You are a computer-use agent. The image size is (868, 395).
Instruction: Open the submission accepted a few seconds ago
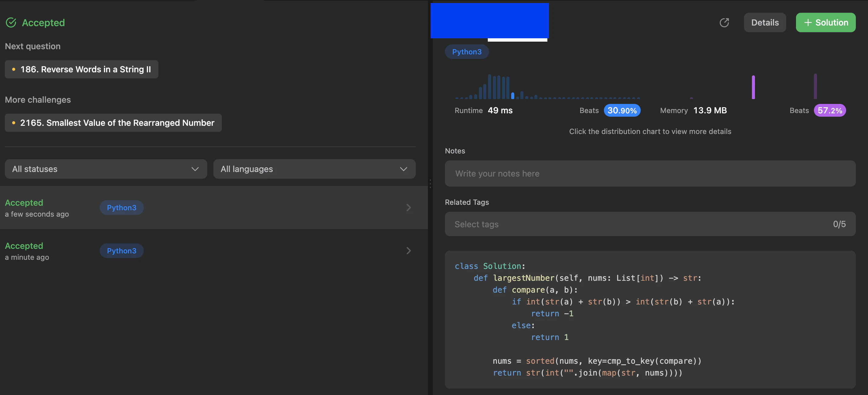(214, 208)
